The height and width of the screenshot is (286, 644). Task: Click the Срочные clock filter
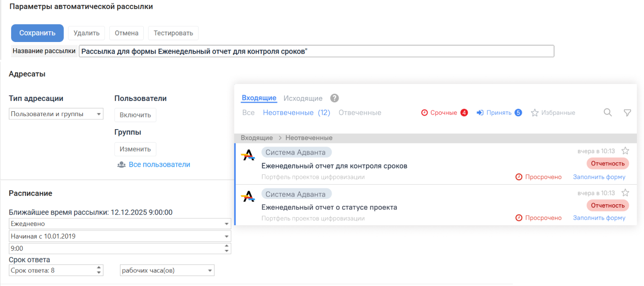[x=443, y=113]
